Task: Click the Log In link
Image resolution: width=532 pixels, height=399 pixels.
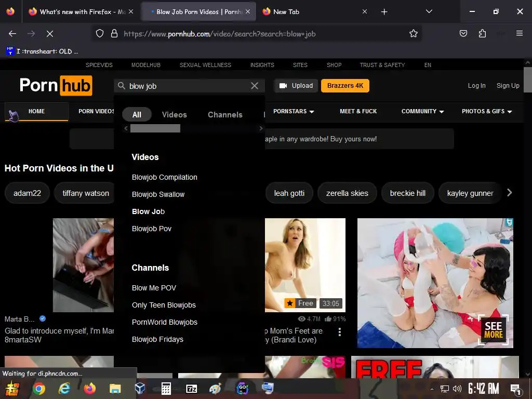Action: [x=477, y=86]
